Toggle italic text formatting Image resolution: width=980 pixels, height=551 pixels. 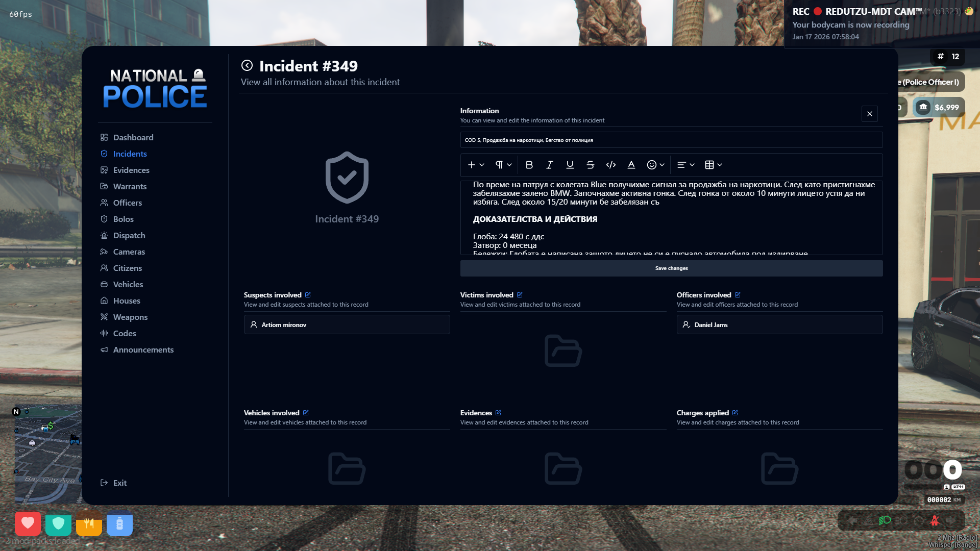pos(550,165)
